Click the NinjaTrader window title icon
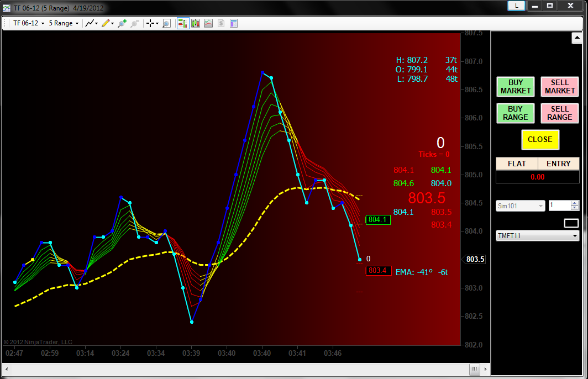Viewport: 588px width, 379px height. [7, 8]
